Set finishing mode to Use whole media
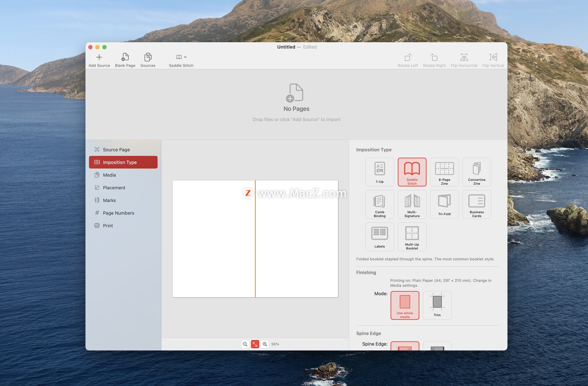This screenshot has height=386, width=588. coord(405,305)
